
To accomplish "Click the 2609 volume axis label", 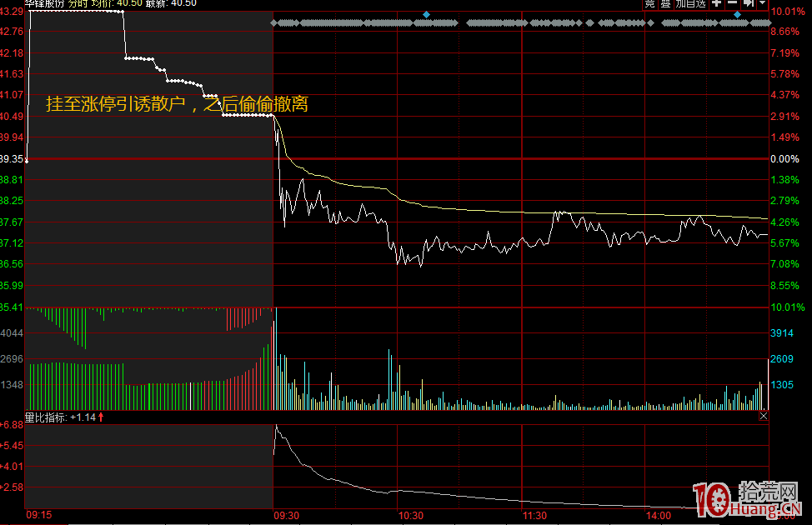I will (782, 359).
